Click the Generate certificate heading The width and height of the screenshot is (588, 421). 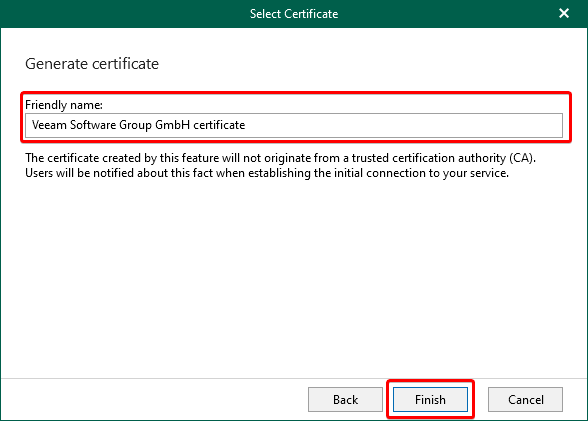pos(92,64)
